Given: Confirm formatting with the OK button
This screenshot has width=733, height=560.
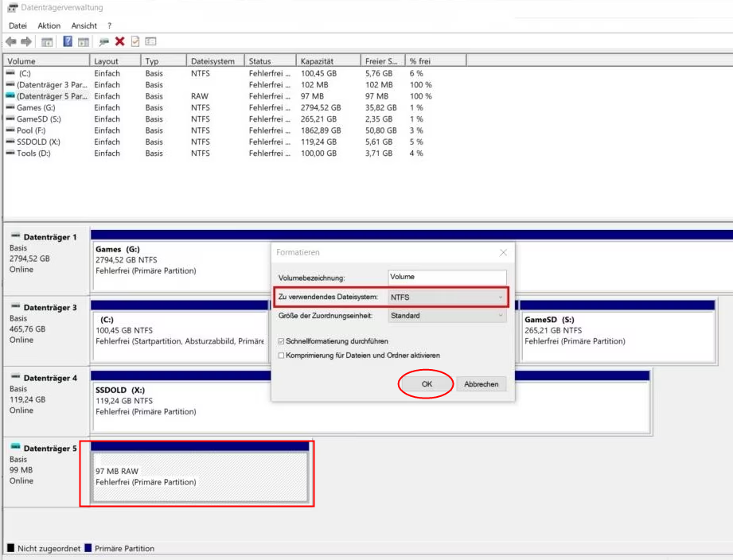Looking at the screenshot, I should point(426,383).
